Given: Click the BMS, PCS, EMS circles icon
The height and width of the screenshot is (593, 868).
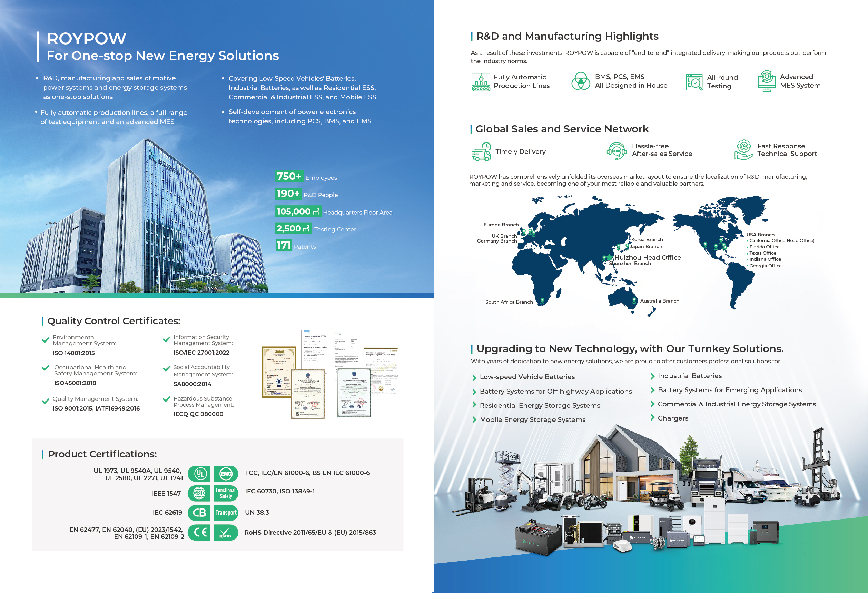Looking at the screenshot, I should click(581, 81).
